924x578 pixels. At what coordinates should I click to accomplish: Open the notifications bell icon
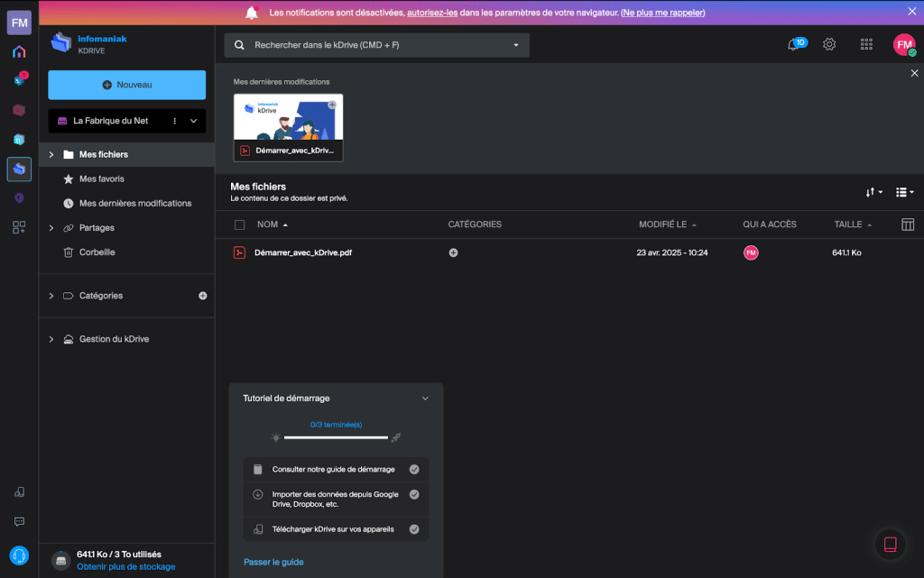[794, 44]
